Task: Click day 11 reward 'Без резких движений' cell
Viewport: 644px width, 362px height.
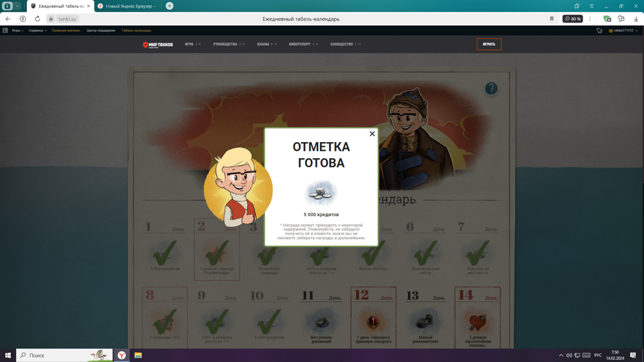Action: [x=320, y=318]
